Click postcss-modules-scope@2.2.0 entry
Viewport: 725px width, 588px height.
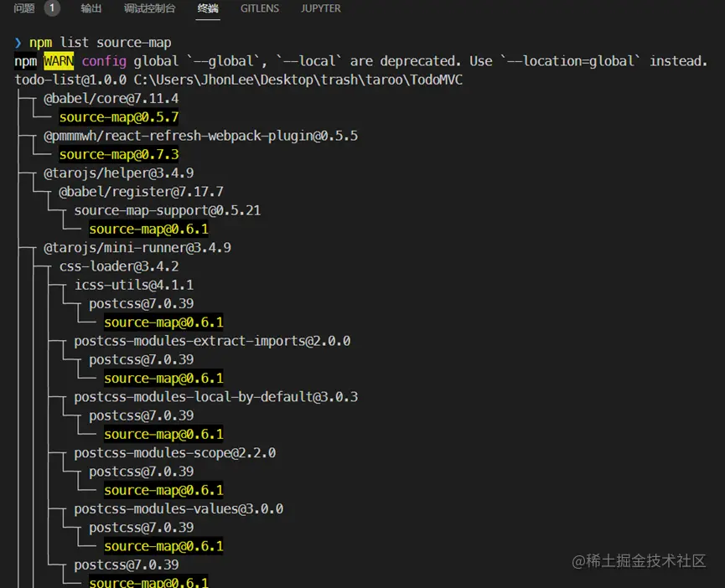[x=175, y=453]
